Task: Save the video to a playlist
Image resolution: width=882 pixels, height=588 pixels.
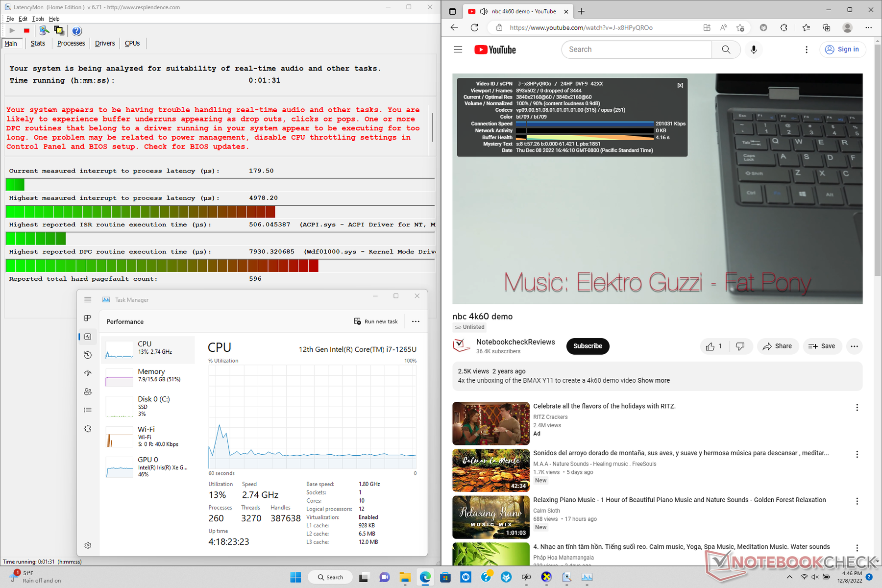Action: [x=822, y=346]
